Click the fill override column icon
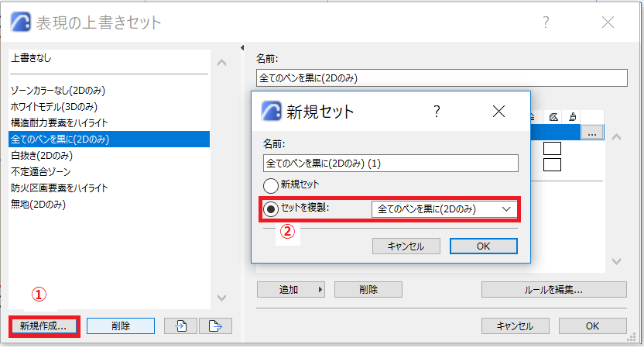The height and width of the screenshot is (348, 644). click(x=553, y=117)
